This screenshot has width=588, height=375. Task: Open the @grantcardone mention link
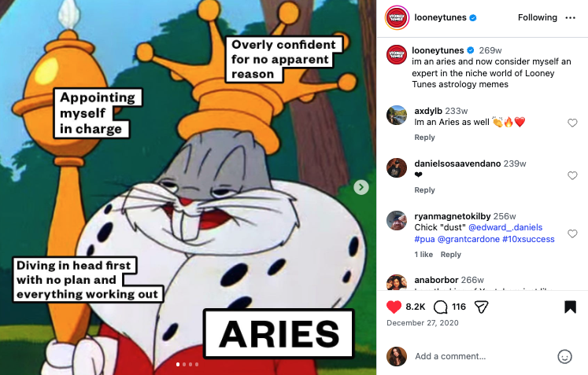pyautogui.click(x=468, y=239)
